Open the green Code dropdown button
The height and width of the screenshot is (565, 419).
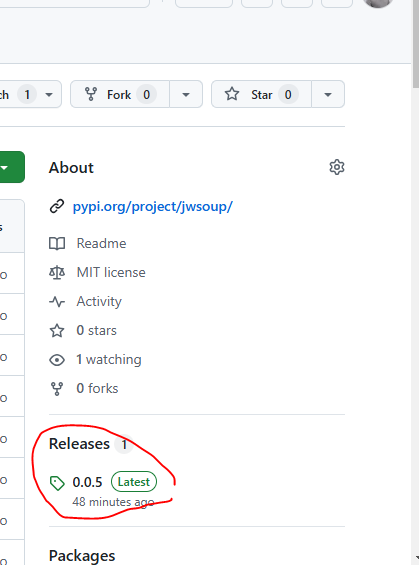pos(11,167)
